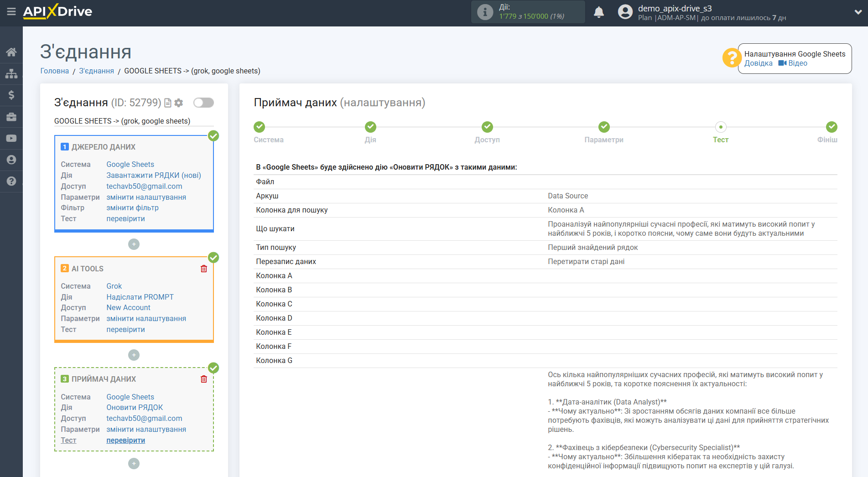
Task: Add a step below the ДЖЕРЕЛО ДАНИХ block
Action: (x=134, y=244)
